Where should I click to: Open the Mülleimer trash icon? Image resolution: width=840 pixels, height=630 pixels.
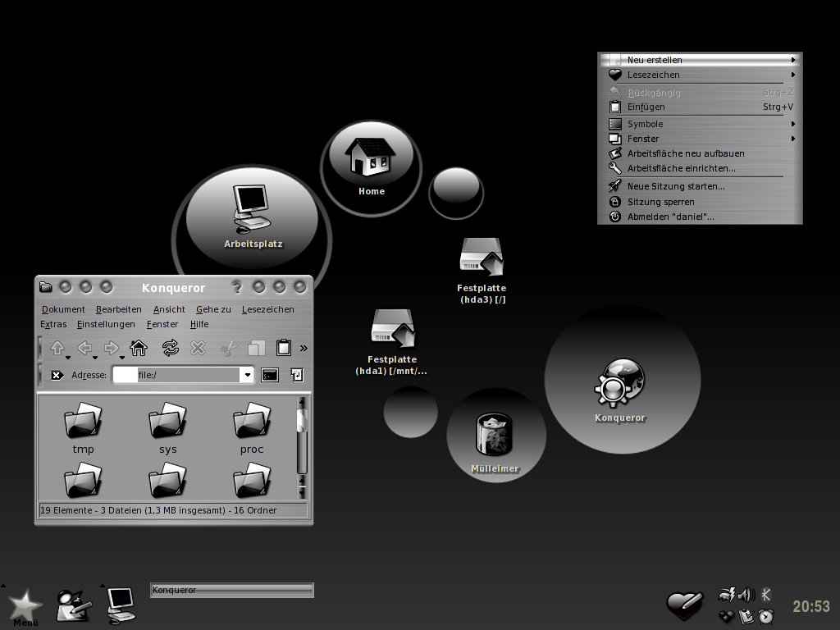tap(495, 442)
